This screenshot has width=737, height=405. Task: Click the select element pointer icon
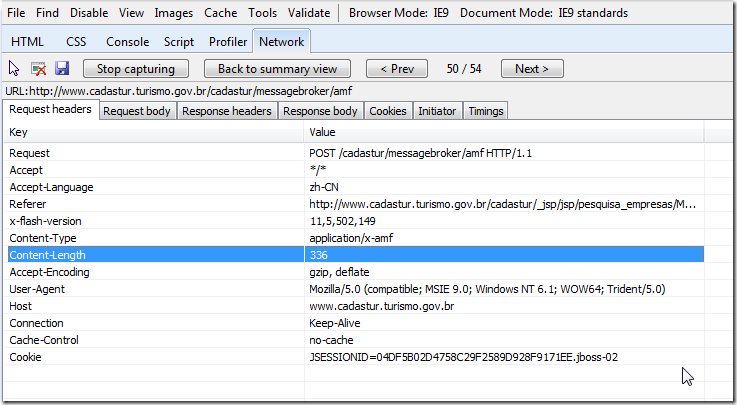click(x=14, y=69)
